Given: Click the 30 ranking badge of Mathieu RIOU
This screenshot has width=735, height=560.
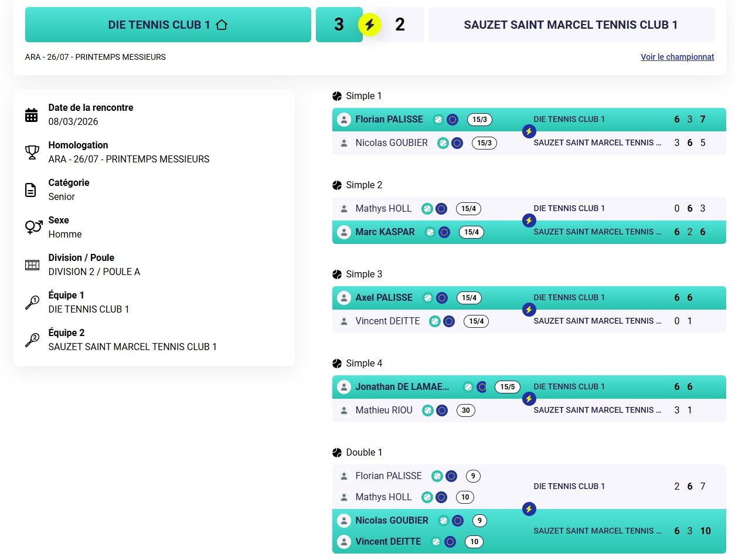Looking at the screenshot, I should click(x=466, y=410).
